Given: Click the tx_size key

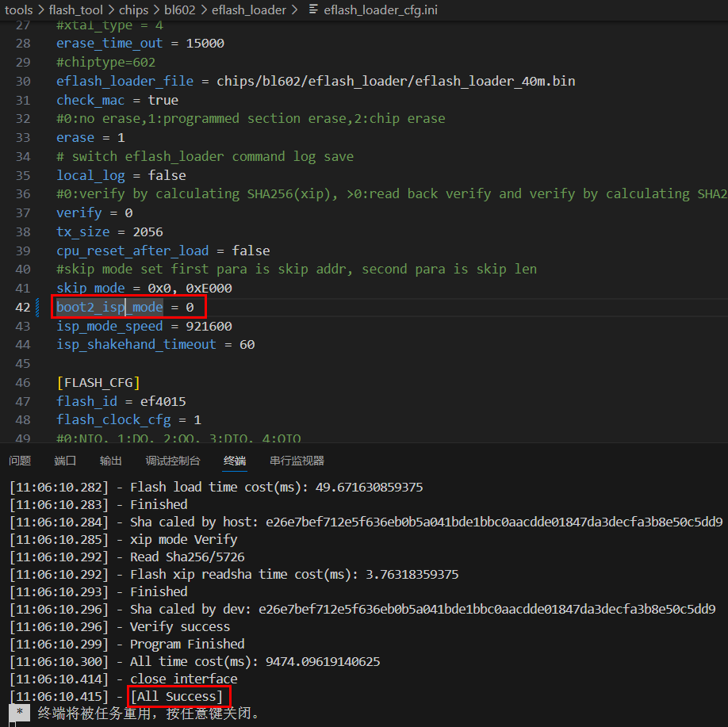Looking at the screenshot, I should pos(83,231).
